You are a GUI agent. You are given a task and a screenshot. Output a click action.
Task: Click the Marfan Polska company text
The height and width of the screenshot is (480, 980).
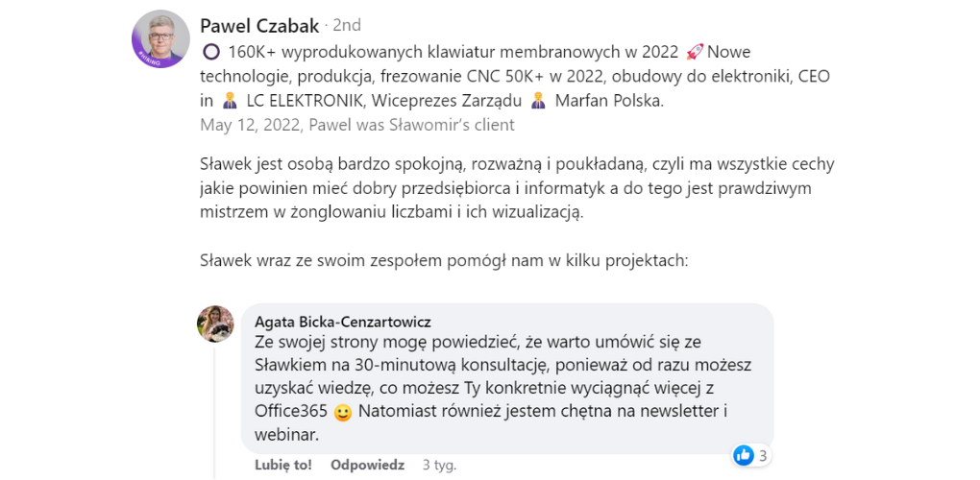click(608, 100)
